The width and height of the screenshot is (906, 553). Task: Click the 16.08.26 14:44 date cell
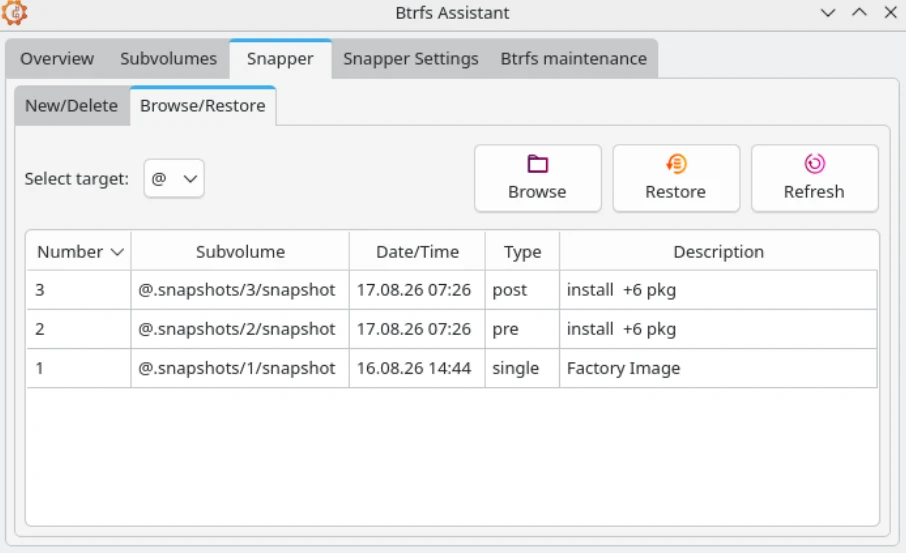(x=417, y=368)
